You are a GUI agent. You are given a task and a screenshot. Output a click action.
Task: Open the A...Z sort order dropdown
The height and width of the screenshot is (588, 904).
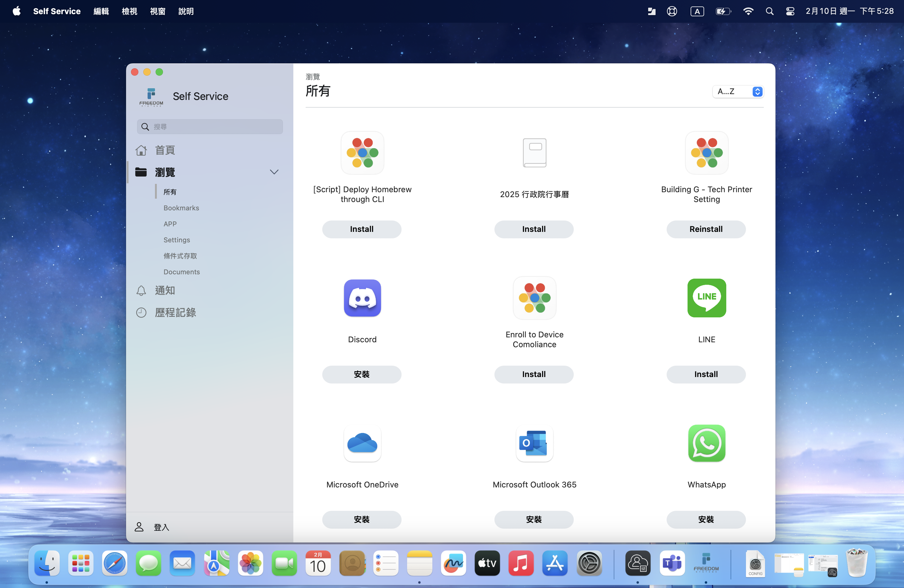pos(738,92)
